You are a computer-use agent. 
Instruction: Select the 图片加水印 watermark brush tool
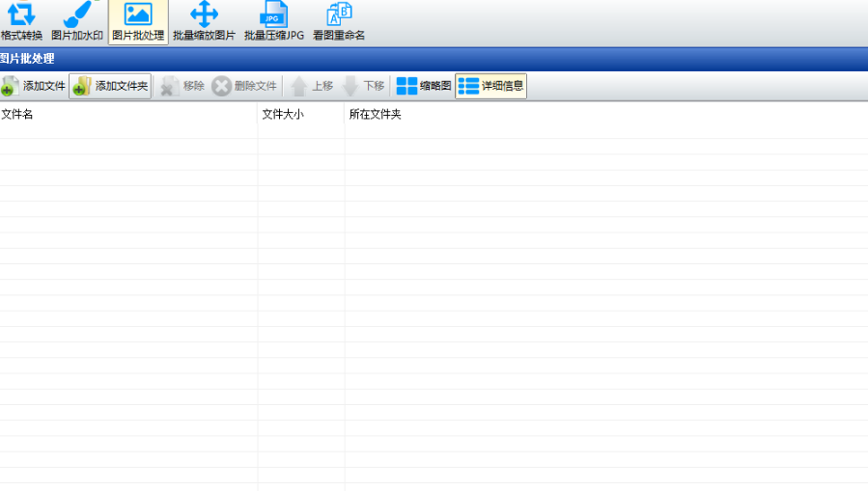pyautogui.click(x=76, y=22)
